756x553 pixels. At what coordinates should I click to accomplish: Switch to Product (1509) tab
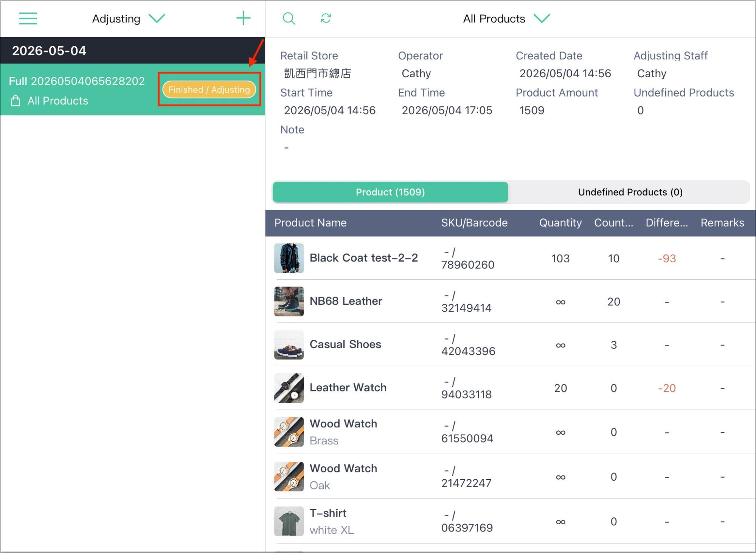point(390,192)
